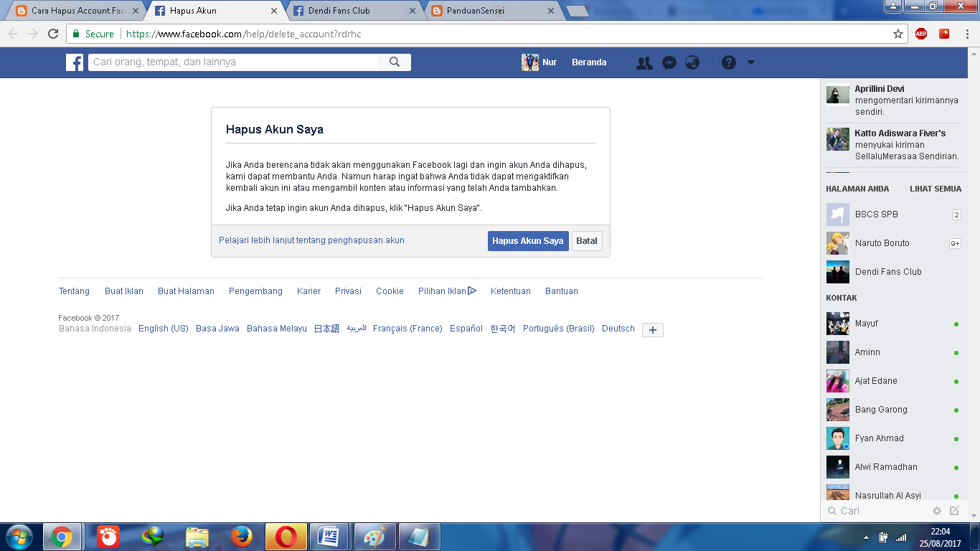Viewport: 980px width, 551px height.
Task: Open Tentang footer link
Action: (x=74, y=291)
